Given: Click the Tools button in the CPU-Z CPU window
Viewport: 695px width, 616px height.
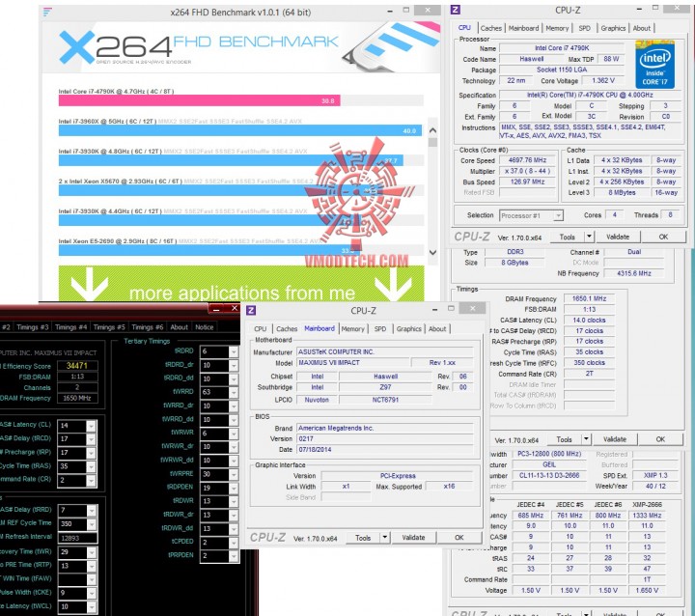Looking at the screenshot, I should 567,237.
